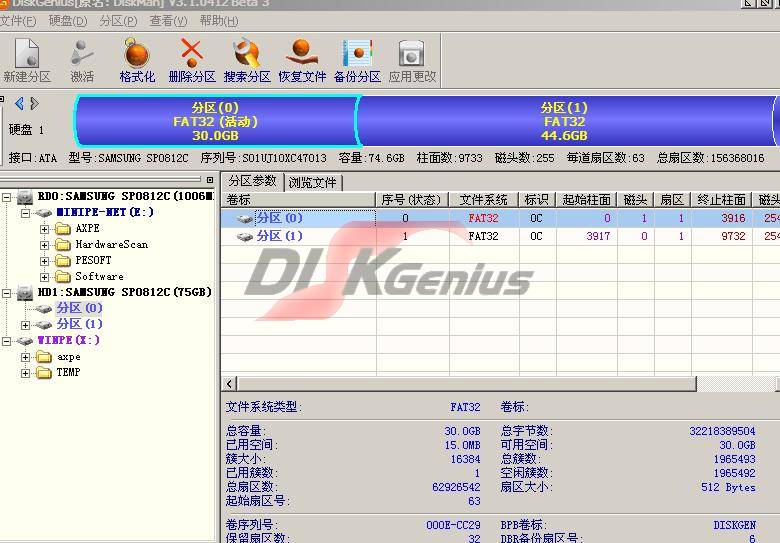Click the HardwareScan folder icon
The image size is (780, 543).
[x=63, y=245]
